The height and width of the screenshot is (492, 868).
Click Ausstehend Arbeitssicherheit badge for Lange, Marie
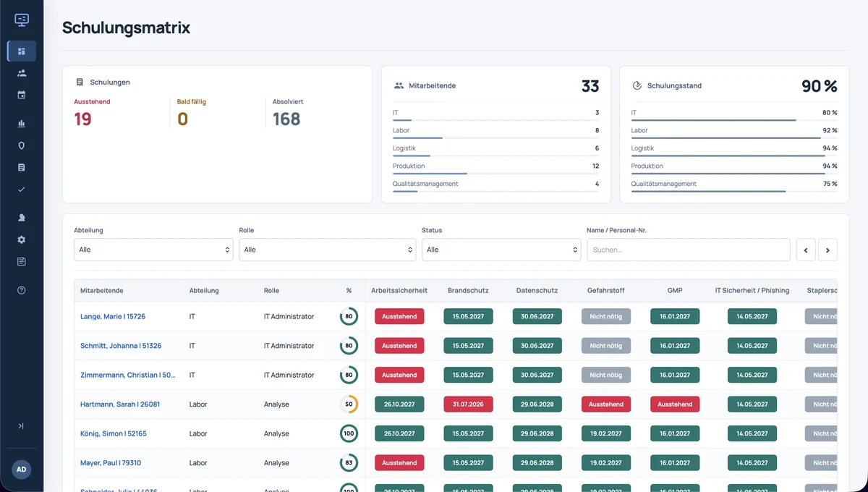click(399, 316)
